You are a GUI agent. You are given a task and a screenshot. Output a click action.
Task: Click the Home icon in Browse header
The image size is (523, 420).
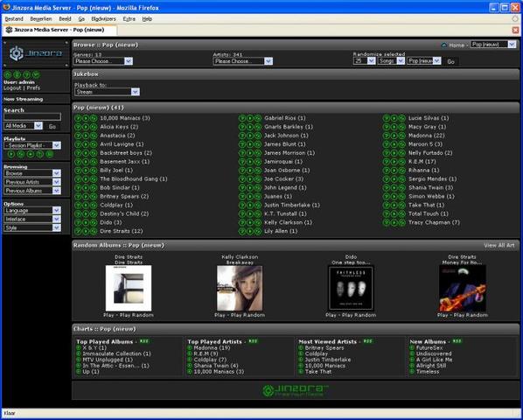pos(444,45)
